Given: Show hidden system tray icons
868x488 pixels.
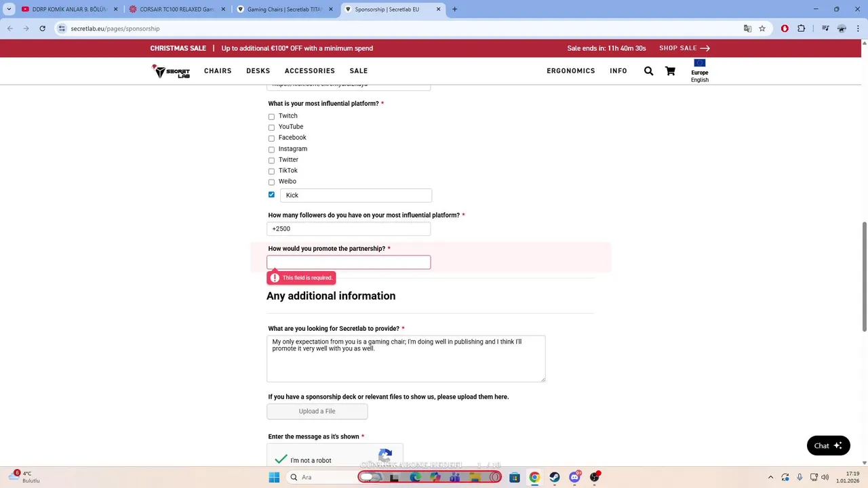Looking at the screenshot, I should click(x=770, y=477).
